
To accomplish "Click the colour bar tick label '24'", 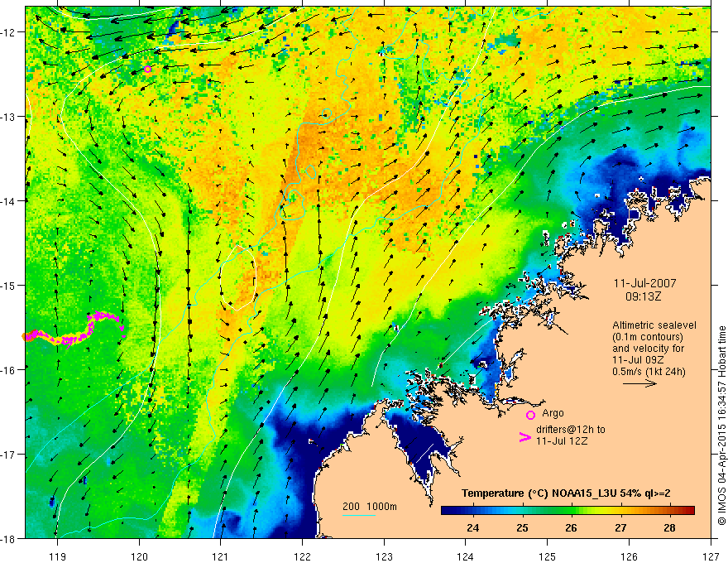I will pos(473,528).
